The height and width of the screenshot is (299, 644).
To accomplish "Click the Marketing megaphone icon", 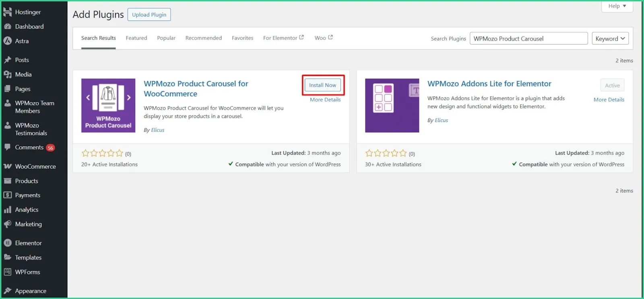I will pyautogui.click(x=7, y=224).
